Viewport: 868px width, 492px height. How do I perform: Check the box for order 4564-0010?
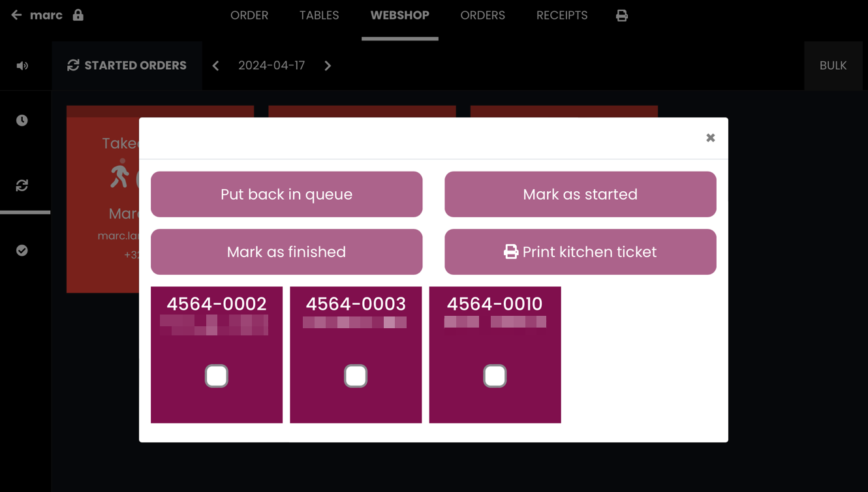pyautogui.click(x=495, y=376)
